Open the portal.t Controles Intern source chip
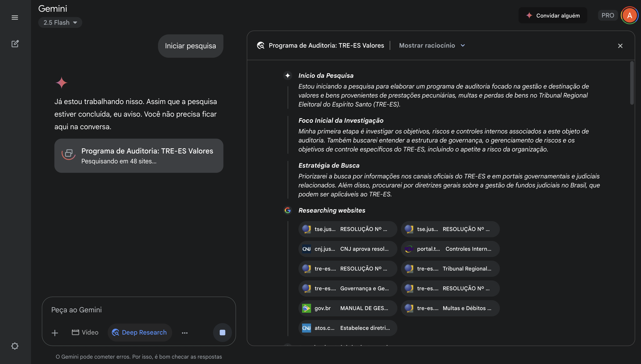This screenshot has width=641, height=364. (450, 249)
